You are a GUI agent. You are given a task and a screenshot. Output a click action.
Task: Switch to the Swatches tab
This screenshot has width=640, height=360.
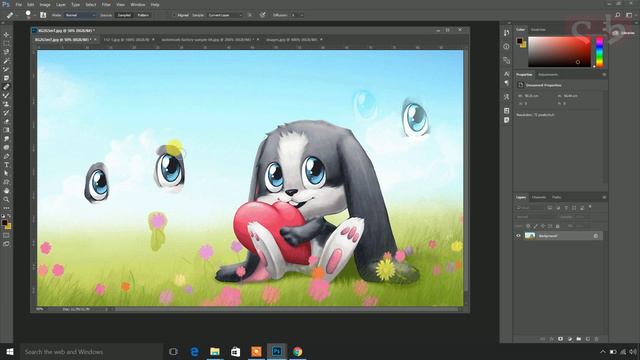pos(538,29)
